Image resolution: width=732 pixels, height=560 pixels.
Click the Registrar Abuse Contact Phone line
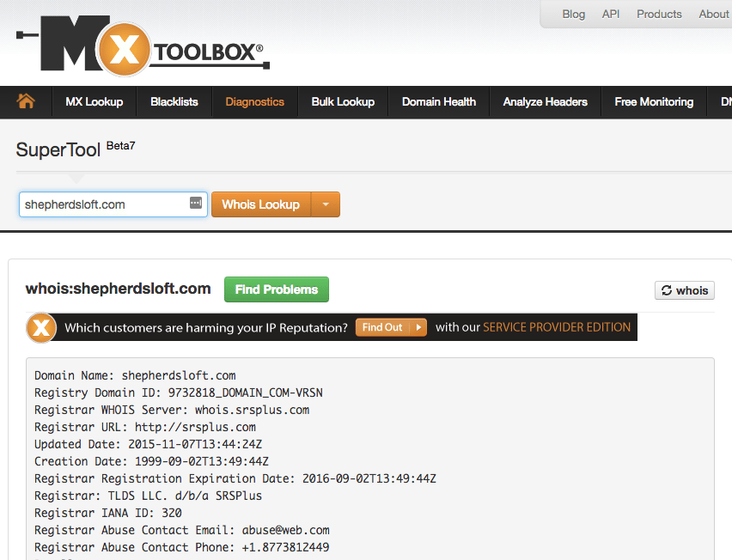pyautogui.click(x=181, y=547)
